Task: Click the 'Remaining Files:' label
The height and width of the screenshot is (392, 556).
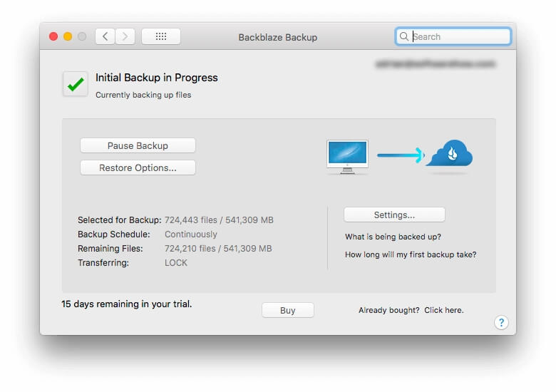Action: 110,249
